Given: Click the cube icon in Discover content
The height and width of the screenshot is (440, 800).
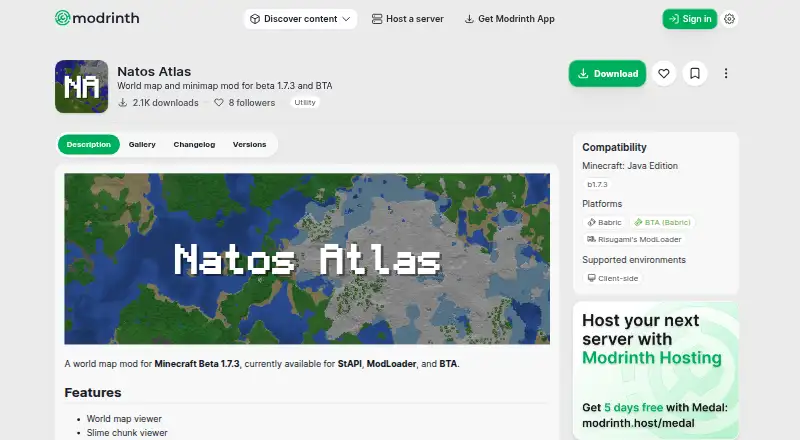Looking at the screenshot, I should coord(255,19).
